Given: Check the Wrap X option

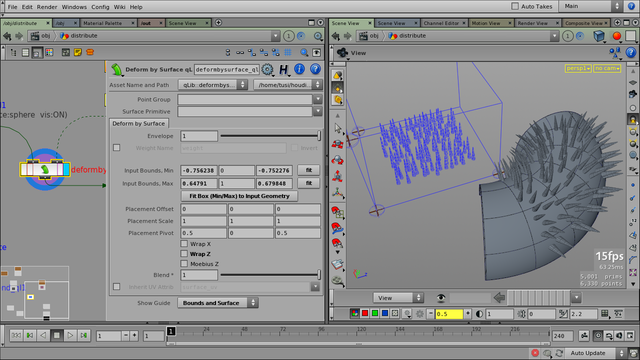Looking at the screenshot, I should 184,244.
